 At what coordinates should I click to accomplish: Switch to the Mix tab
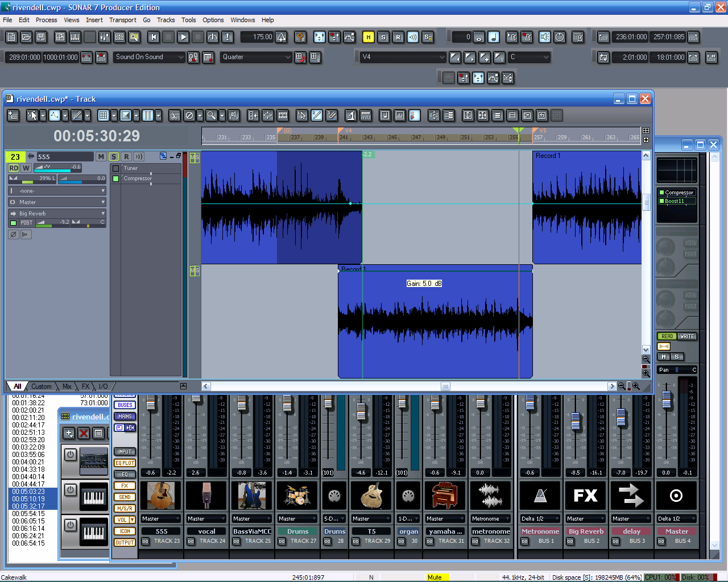pyautogui.click(x=67, y=386)
